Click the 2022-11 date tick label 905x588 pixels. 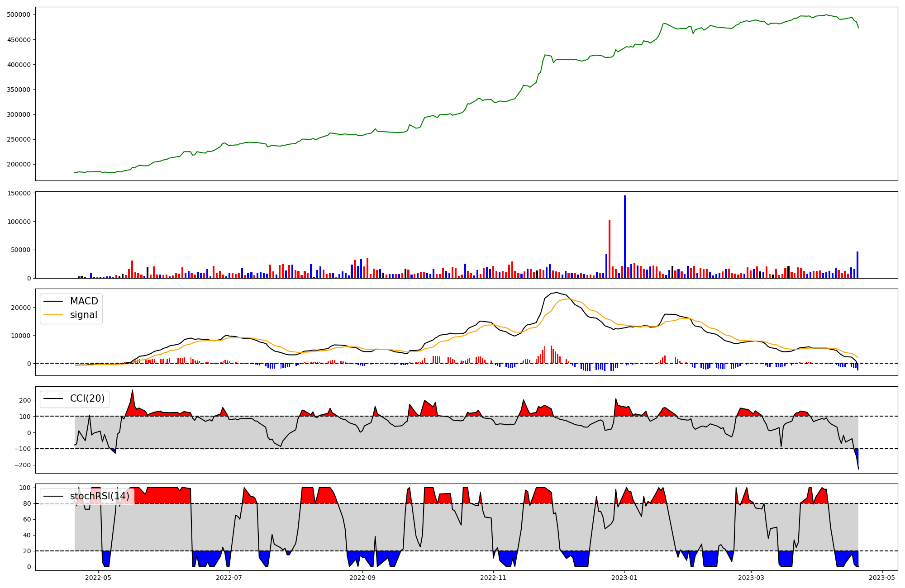coord(493,578)
